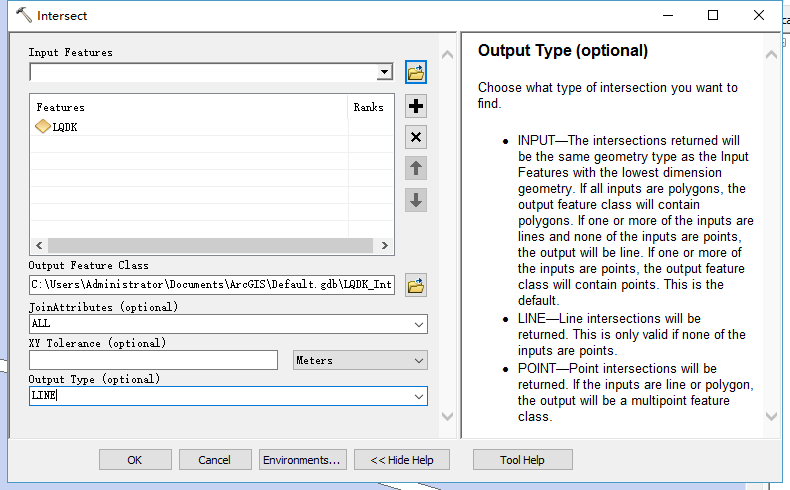Move feature up with arrow icon

tap(416, 168)
